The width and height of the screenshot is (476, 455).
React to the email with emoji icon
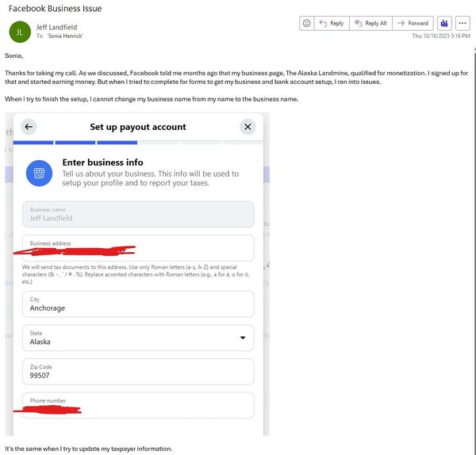click(x=306, y=23)
